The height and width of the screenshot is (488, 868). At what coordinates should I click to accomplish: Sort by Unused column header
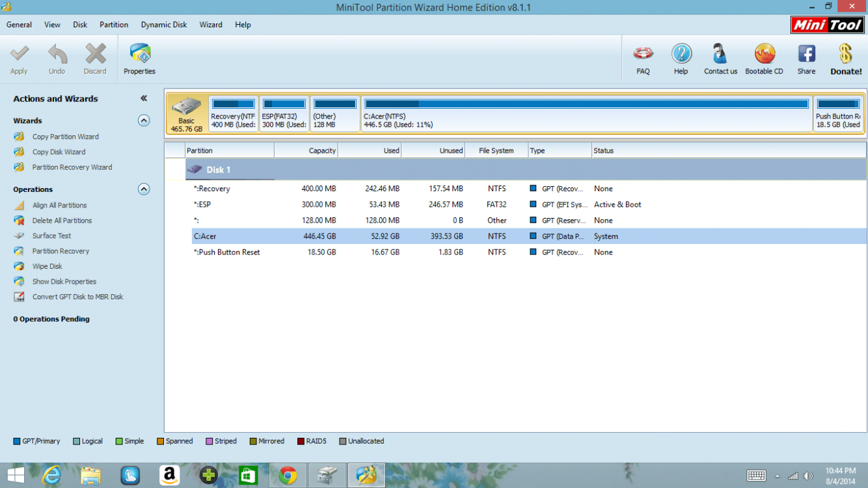pyautogui.click(x=433, y=150)
